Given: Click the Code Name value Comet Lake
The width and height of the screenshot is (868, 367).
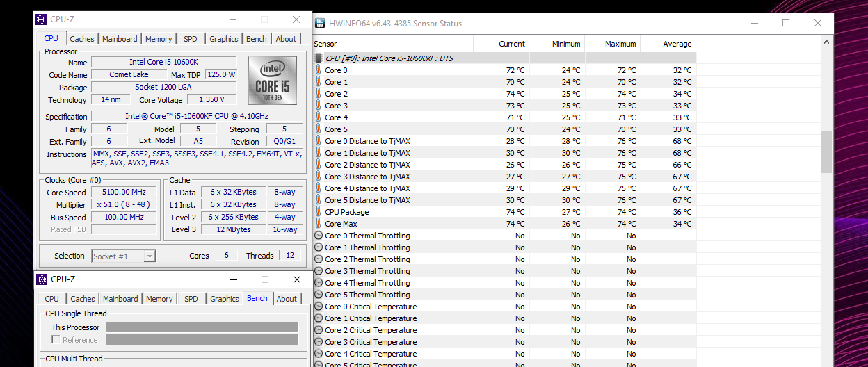Looking at the screenshot, I should point(129,75).
